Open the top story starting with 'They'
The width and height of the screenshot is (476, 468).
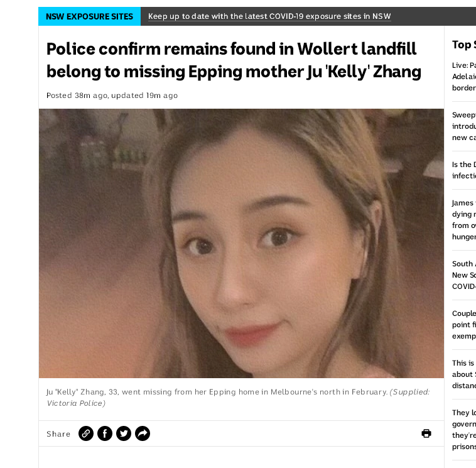(464, 430)
